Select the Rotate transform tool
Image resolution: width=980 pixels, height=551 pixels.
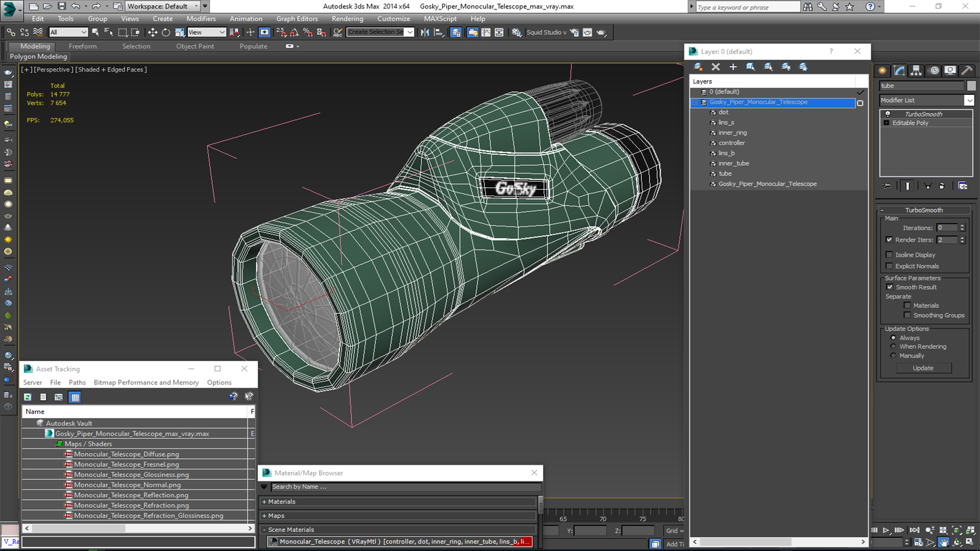166,32
